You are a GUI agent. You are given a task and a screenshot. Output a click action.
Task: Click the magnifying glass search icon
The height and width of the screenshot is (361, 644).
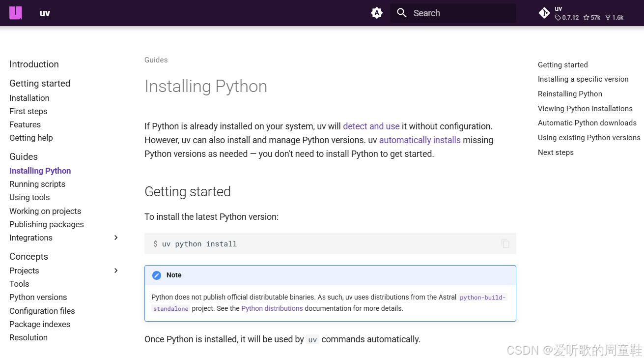coord(402,13)
